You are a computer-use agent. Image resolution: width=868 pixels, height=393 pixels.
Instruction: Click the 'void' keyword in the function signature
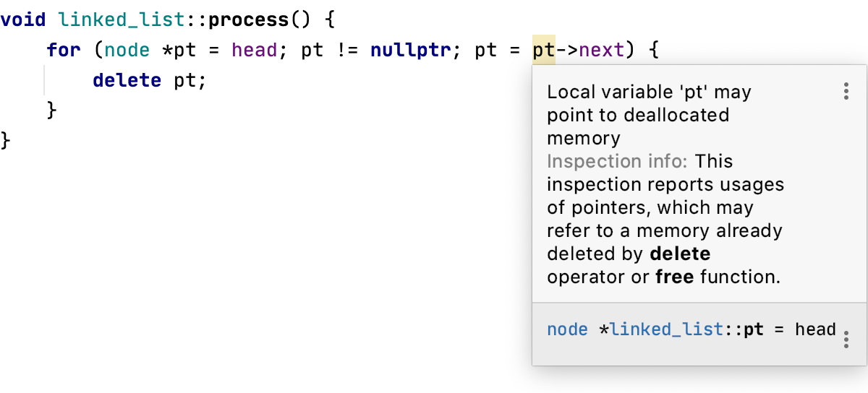click(23, 20)
